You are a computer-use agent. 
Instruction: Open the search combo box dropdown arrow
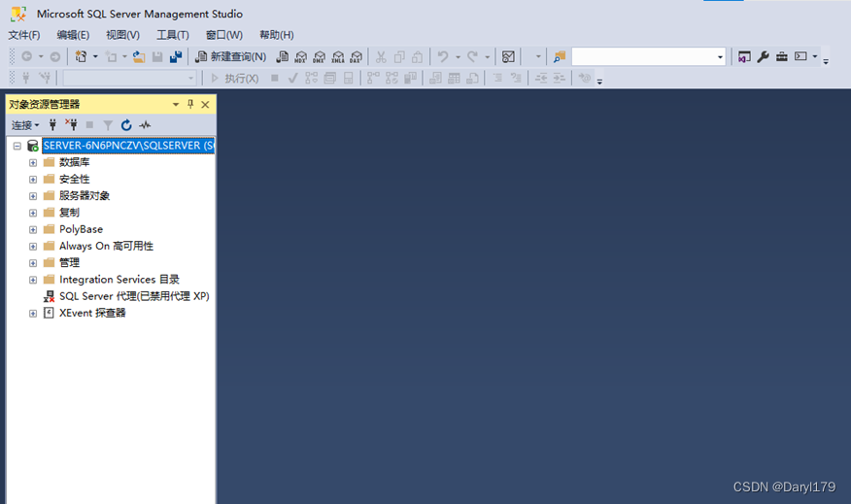click(x=720, y=56)
